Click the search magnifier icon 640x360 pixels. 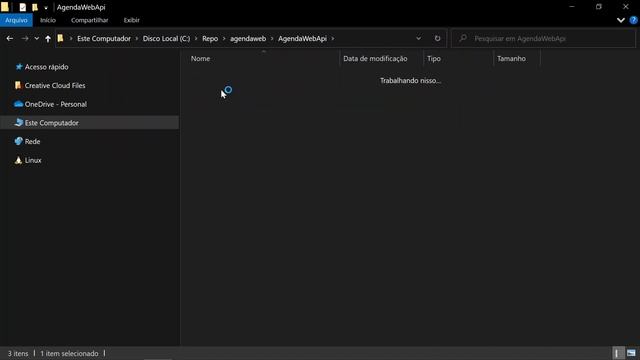click(463, 38)
